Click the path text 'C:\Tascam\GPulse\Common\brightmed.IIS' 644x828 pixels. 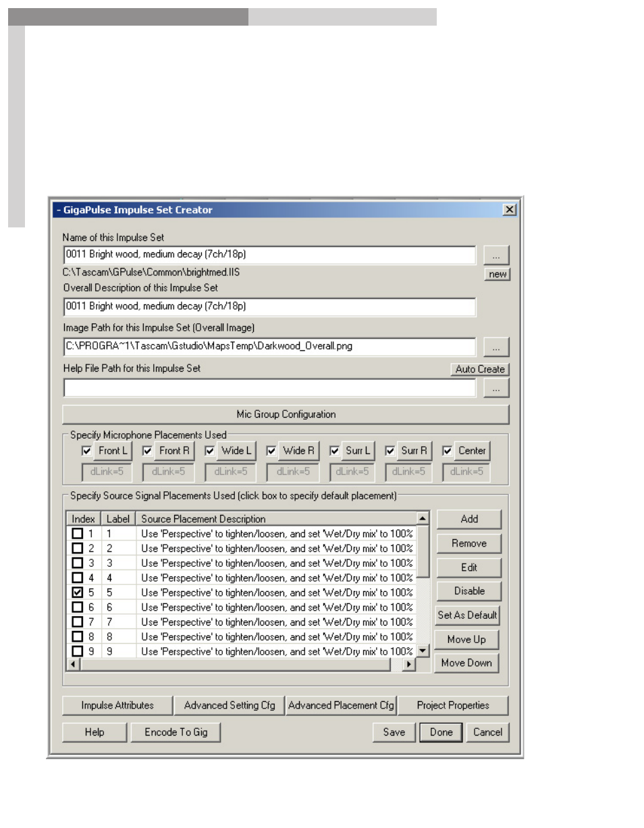point(152,273)
